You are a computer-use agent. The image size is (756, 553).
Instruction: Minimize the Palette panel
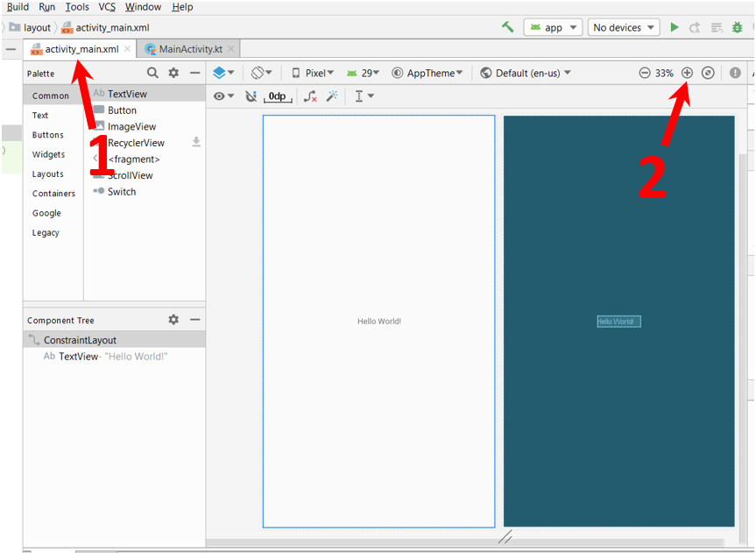(194, 73)
